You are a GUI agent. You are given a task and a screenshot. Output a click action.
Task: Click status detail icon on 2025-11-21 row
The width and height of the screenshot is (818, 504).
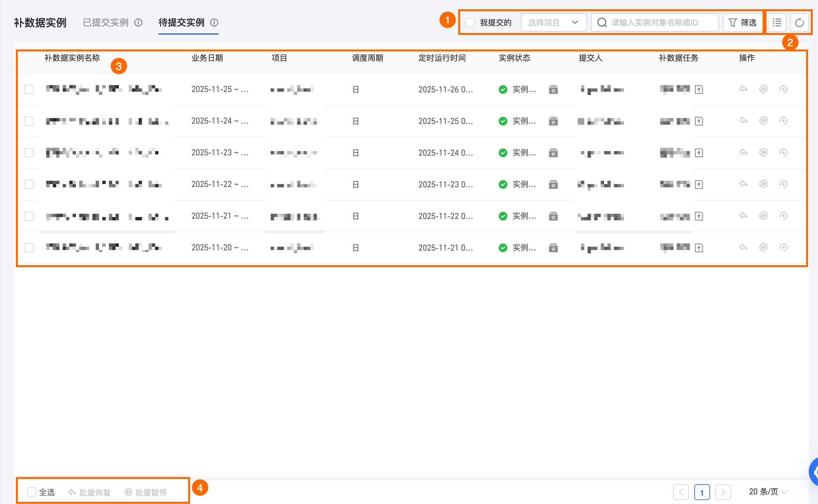(x=553, y=216)
